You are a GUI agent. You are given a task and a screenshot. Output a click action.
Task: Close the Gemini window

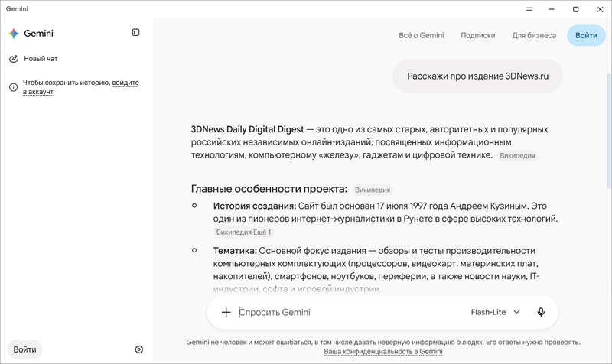point(600,9)
